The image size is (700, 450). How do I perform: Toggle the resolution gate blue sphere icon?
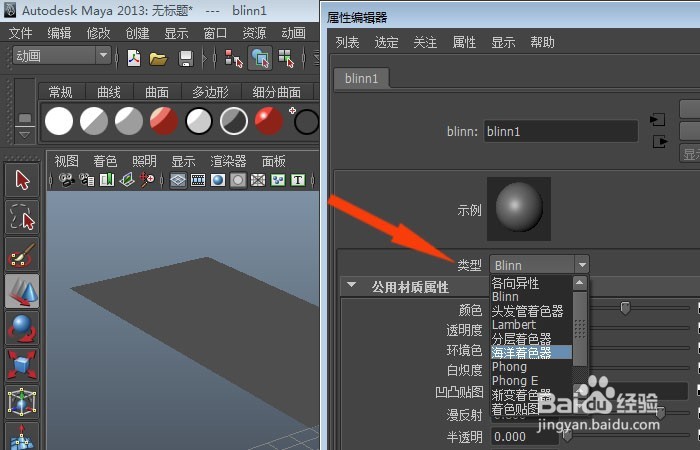point(218,180)
